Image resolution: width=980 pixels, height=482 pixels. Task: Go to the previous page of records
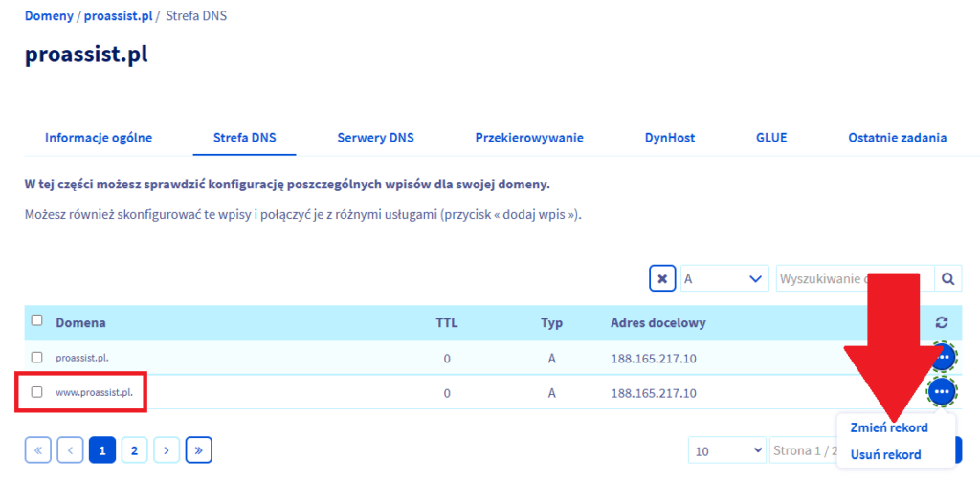tap(70, 449)
